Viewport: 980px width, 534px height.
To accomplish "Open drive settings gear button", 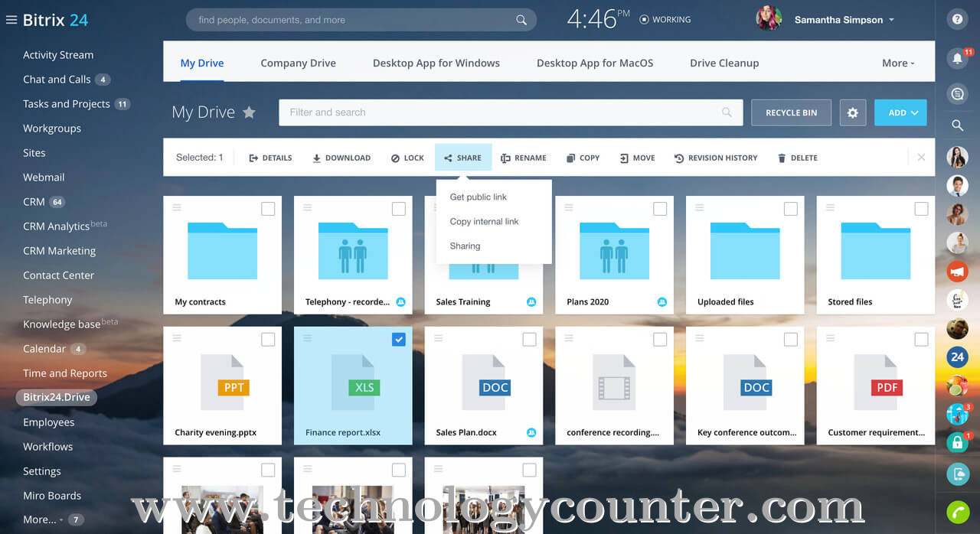I will [x=853, y=112].
